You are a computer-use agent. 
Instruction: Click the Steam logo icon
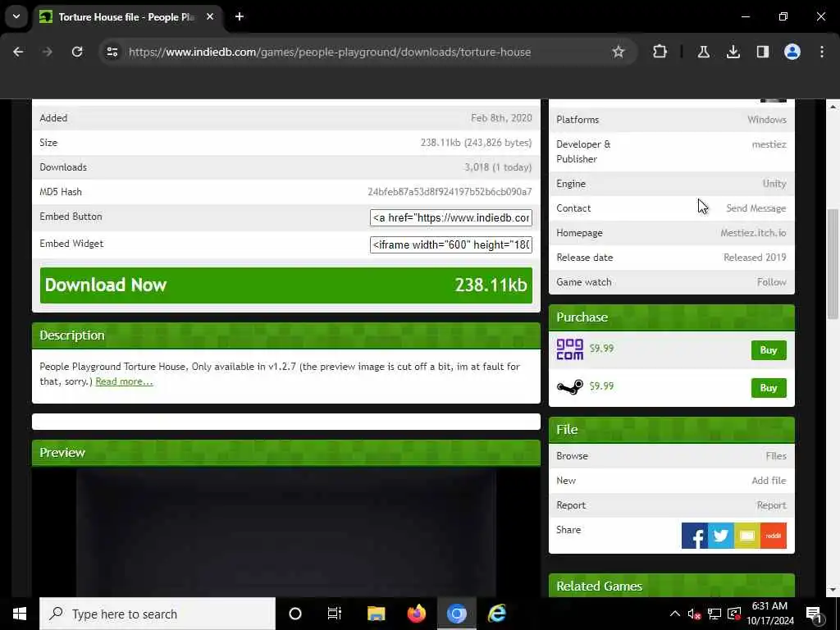569,387
